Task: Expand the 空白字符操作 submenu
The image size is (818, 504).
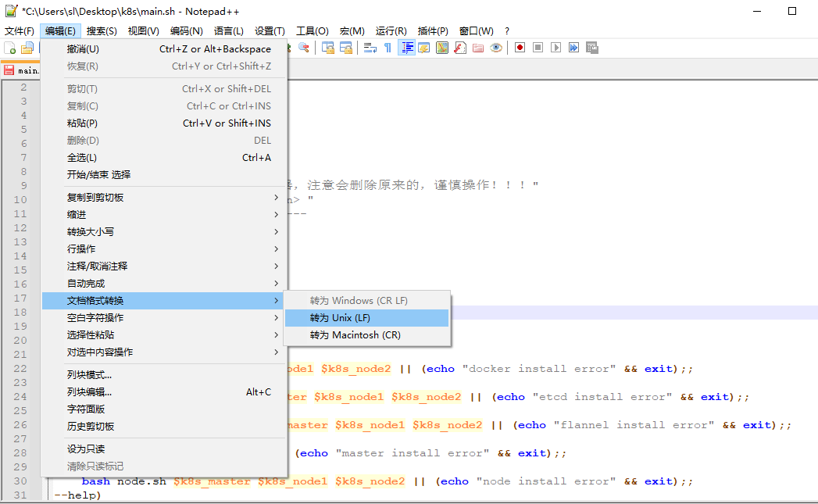Action: 164,318
